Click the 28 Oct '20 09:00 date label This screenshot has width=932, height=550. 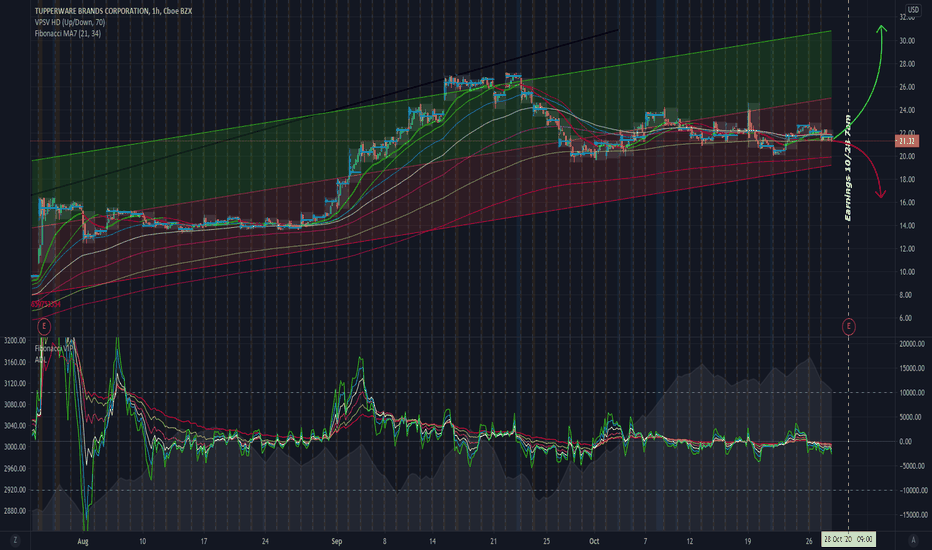[x=848, y=540]
